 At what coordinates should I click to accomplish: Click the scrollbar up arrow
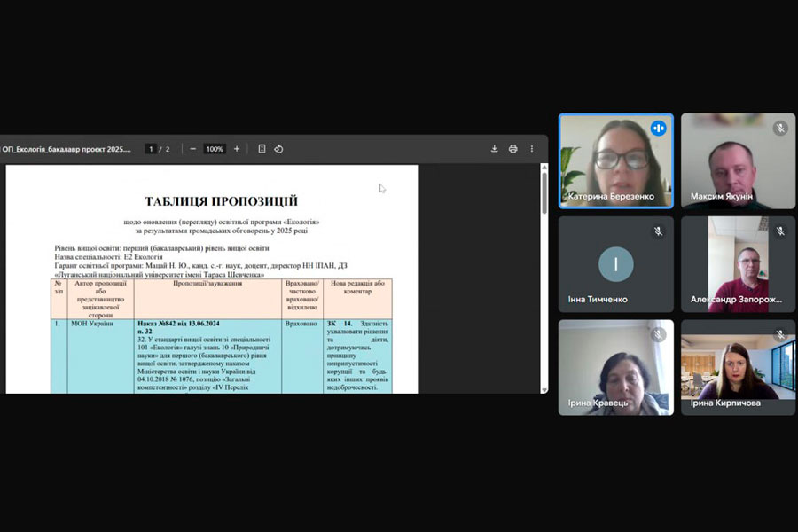coord(544,168)
